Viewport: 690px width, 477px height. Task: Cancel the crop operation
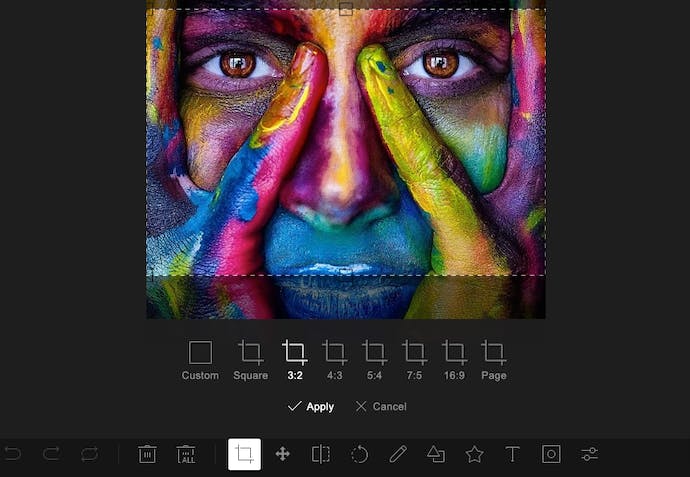(381, 407)
